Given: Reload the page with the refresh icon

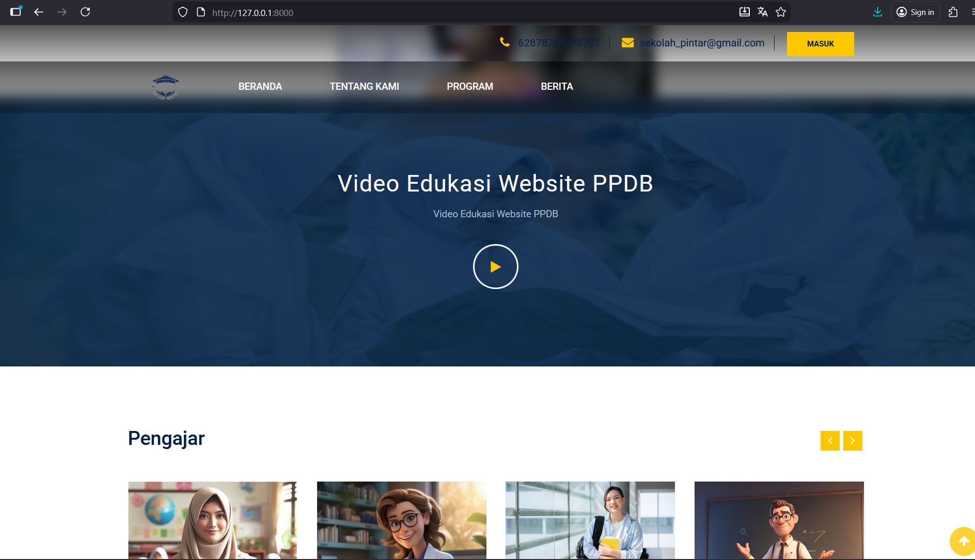Looking at the screenshot, I should 85,12.
